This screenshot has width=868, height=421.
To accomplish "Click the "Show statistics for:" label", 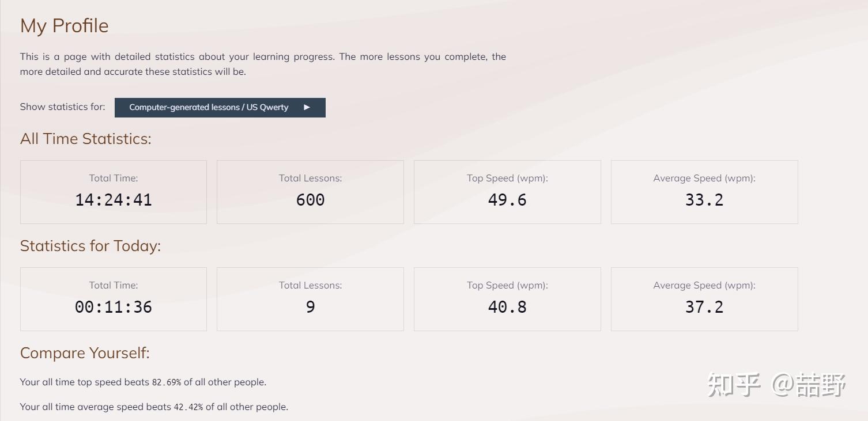I will pos(63,107).
